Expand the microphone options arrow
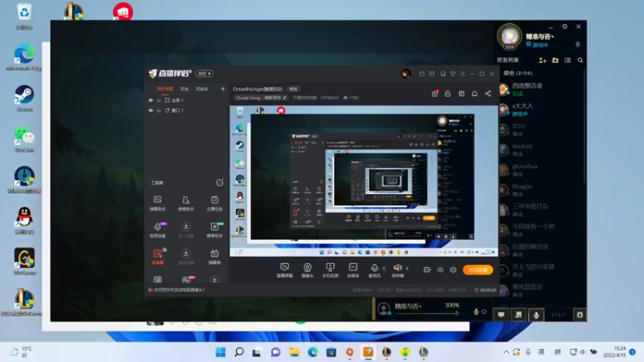The height and width of the screenshot is (362, 644). (x=384, y=269)
